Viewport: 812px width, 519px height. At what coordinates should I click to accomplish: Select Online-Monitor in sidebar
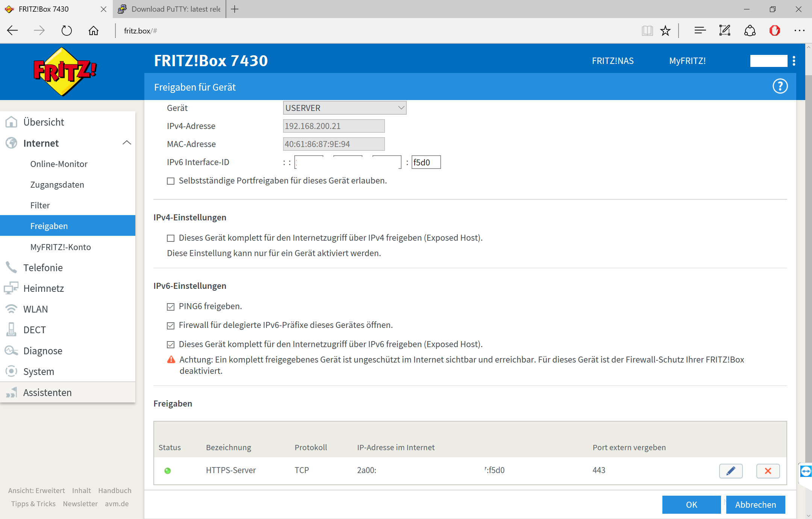tap(59, 164)
